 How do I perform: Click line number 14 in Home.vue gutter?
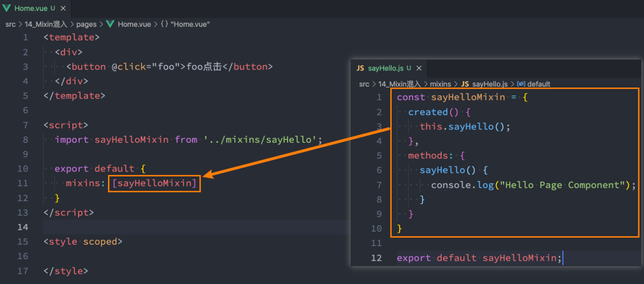23,227
